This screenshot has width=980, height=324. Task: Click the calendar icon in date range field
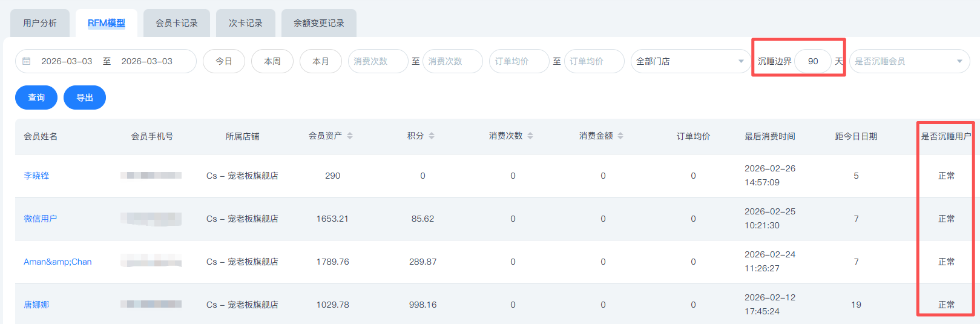[x=27, y=61]
